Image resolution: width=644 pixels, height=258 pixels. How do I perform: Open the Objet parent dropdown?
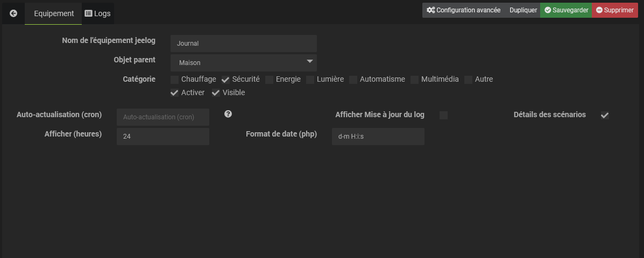pyautogui.click(x=244, y=62)
